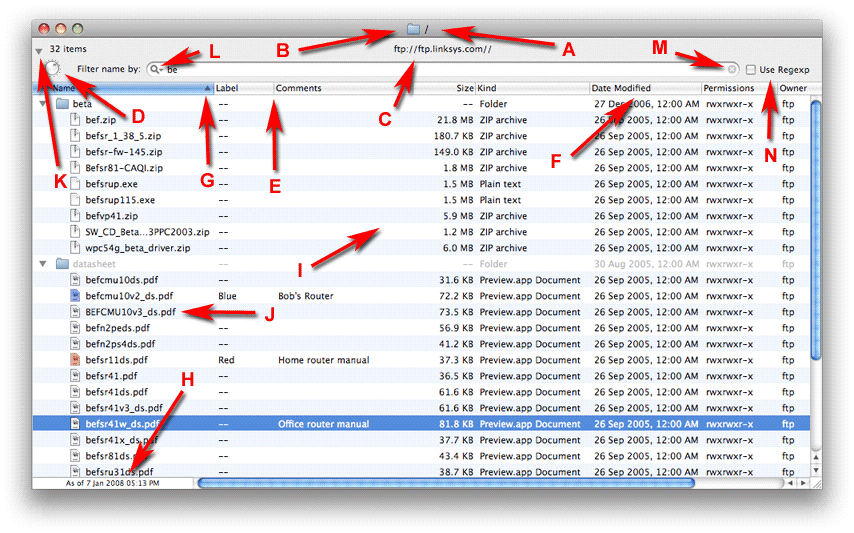Click the befcmu10v2_ds.pdf blue-labeled file icon
854x533 pixels.
click(x=76, y=296)
